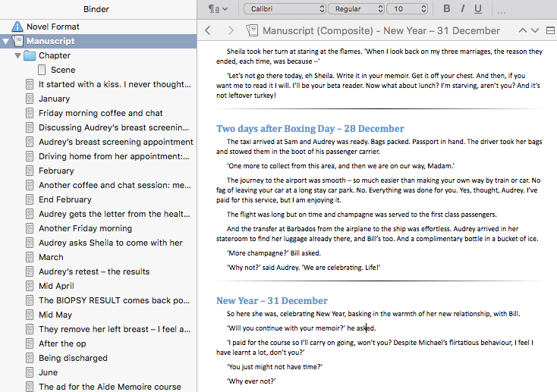Open the Regular font style dropdown

(x=356, y=9)
